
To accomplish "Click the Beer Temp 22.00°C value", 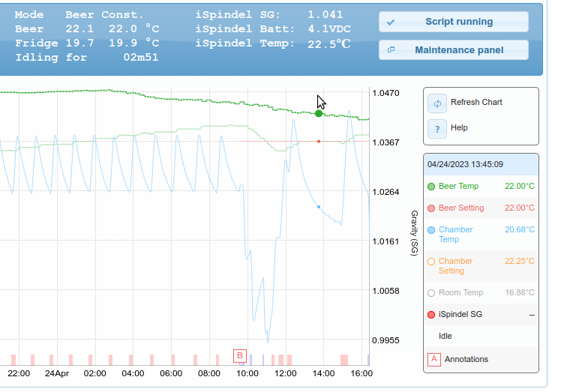I will click(x=520, y=186).
